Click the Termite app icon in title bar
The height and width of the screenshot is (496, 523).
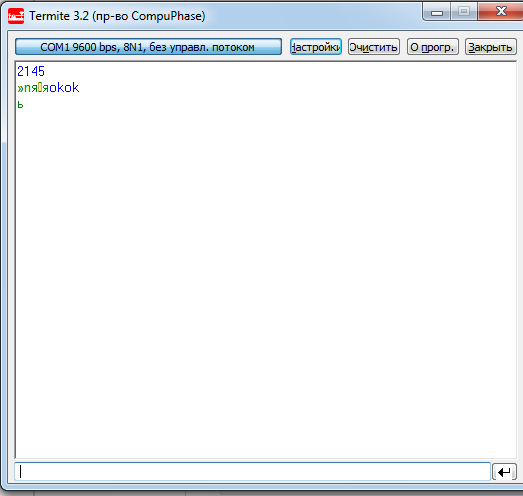click(x=16, y=16)
